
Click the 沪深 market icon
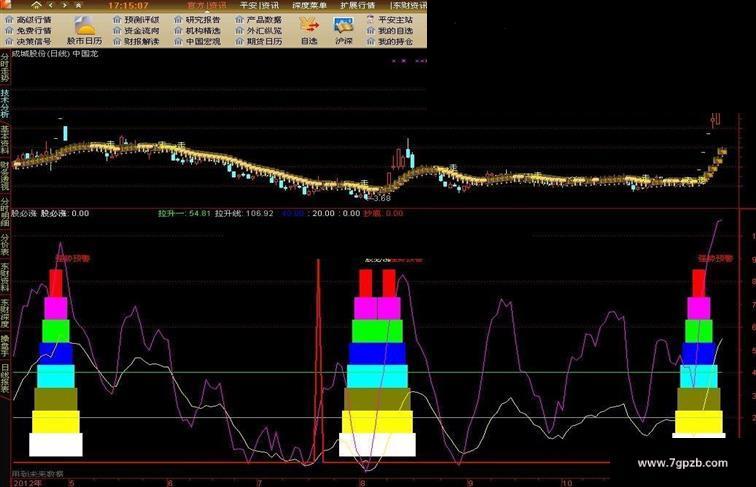343,26
